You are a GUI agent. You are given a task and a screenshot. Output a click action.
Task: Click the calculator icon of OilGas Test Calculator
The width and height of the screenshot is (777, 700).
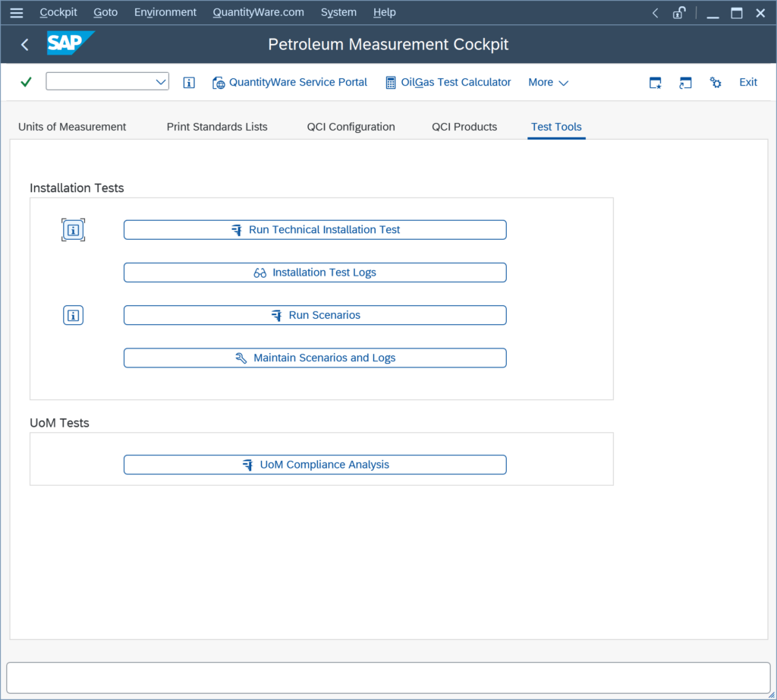[391, 83]
